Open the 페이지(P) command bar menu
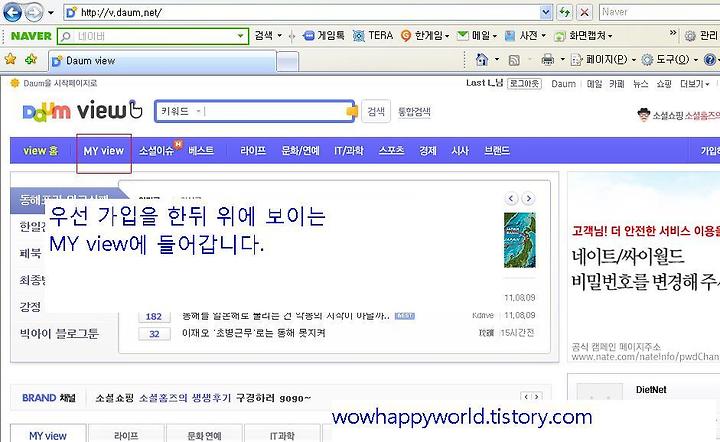The width and height of the screenshot is (720, 442). 603,60
